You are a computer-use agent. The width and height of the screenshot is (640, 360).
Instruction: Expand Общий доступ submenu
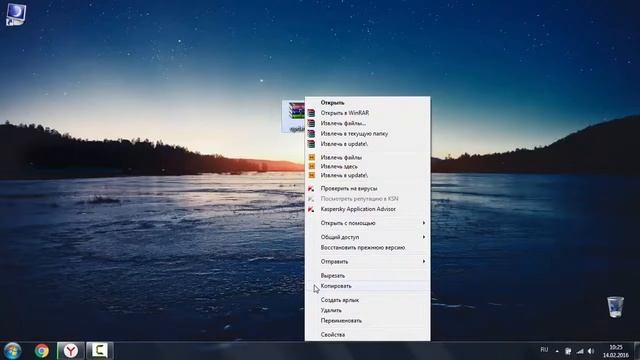click(x=367, y=237)
